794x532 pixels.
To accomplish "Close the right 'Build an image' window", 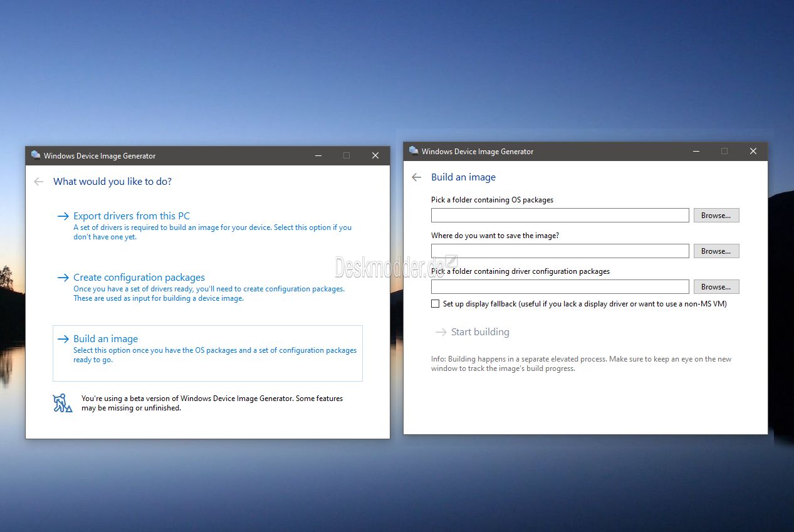I will (x=753, y=151).
